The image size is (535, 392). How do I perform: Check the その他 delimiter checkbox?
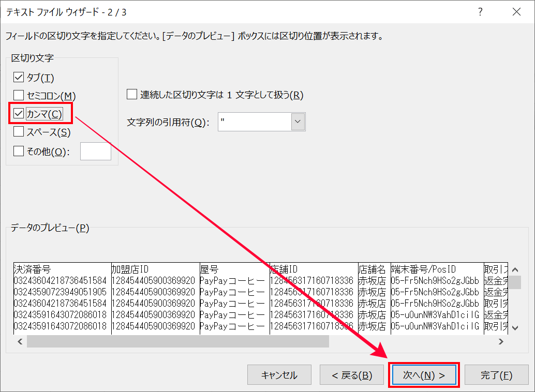[19, 151]
